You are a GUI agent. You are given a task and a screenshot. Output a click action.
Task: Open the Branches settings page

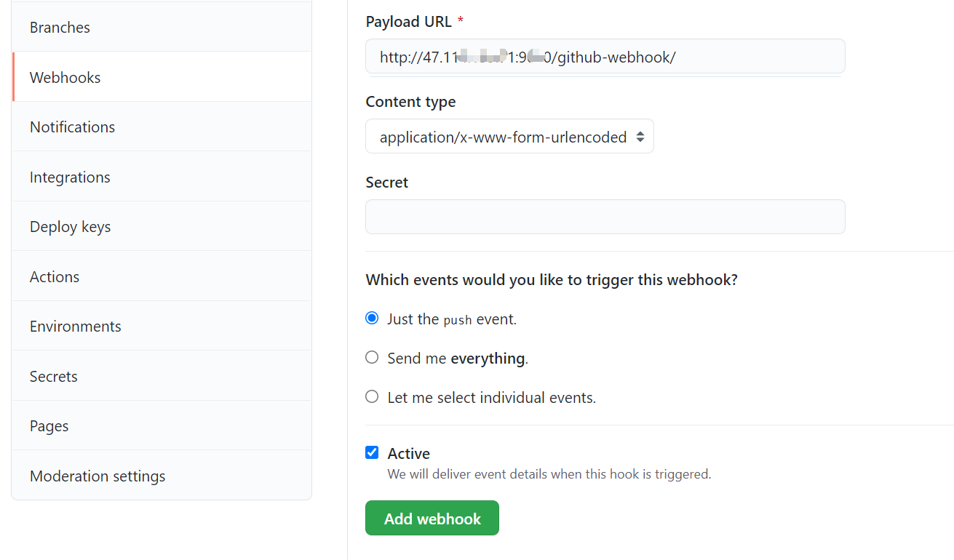(162, 27)
